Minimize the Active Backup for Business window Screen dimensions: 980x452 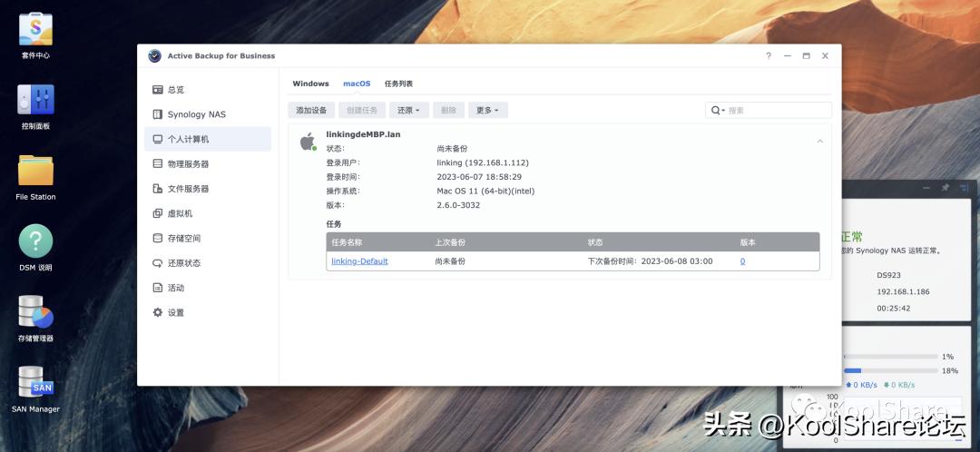788,55
